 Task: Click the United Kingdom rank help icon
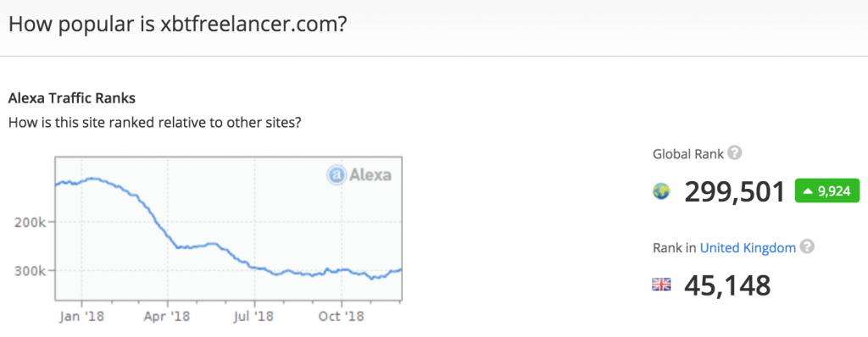point(808,247)
